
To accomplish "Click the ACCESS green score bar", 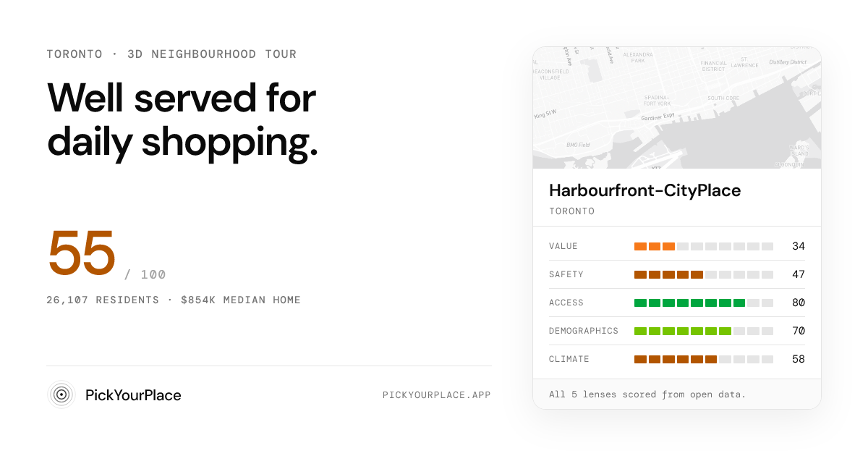I will click(704, 303).
